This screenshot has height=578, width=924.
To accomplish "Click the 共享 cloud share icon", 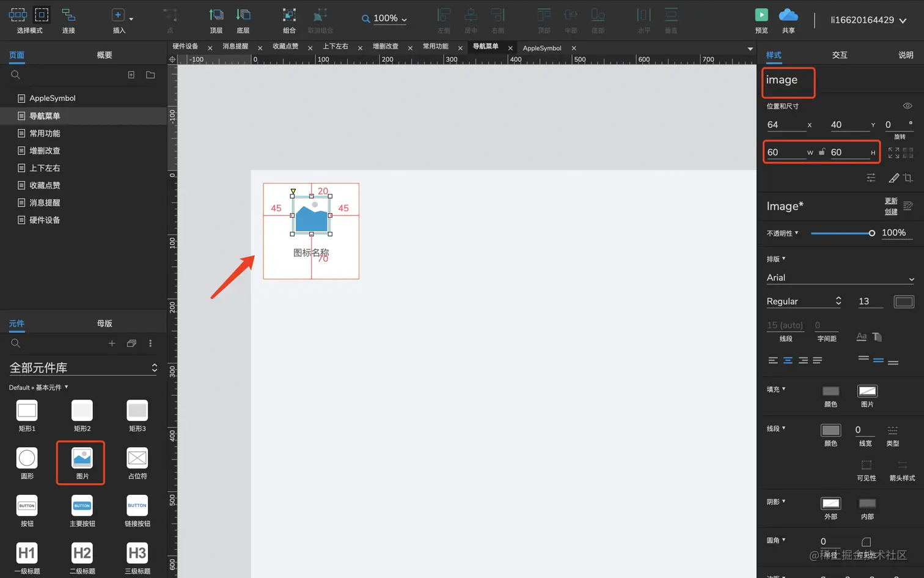I will click(788, 15).
